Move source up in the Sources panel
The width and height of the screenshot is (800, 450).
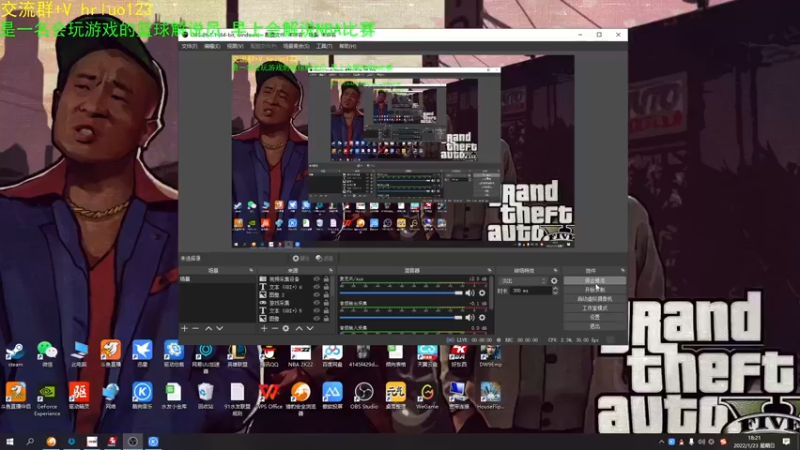299,329
